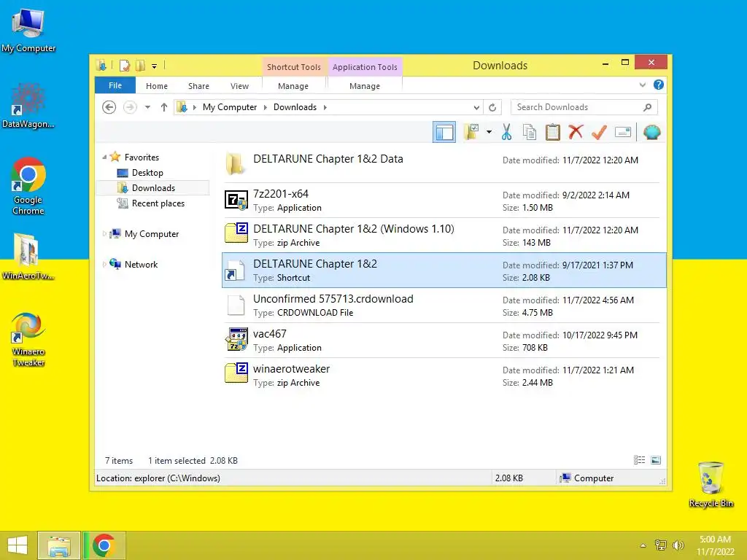
Task: Click the folder options toolbar icon
Action: coord(472,132)
